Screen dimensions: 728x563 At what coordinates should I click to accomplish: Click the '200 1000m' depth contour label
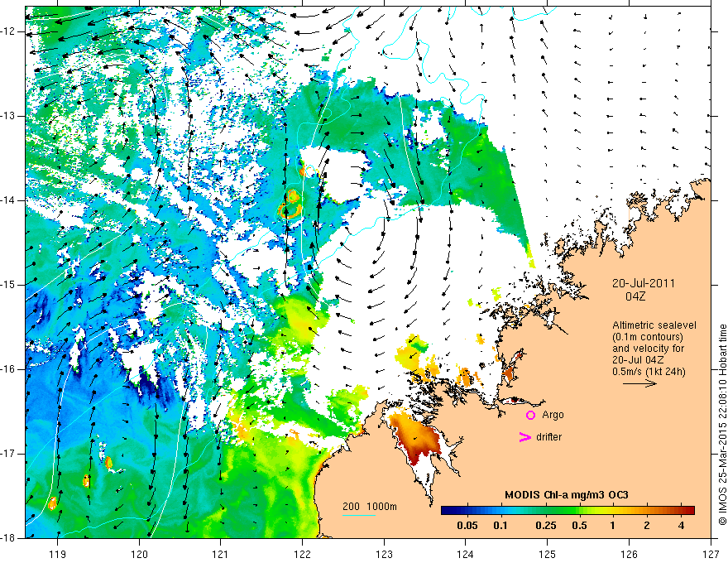370,507
